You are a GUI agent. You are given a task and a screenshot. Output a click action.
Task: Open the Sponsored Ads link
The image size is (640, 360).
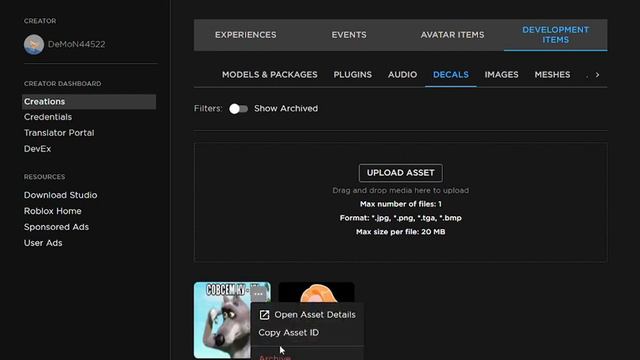tap(56, 227)
